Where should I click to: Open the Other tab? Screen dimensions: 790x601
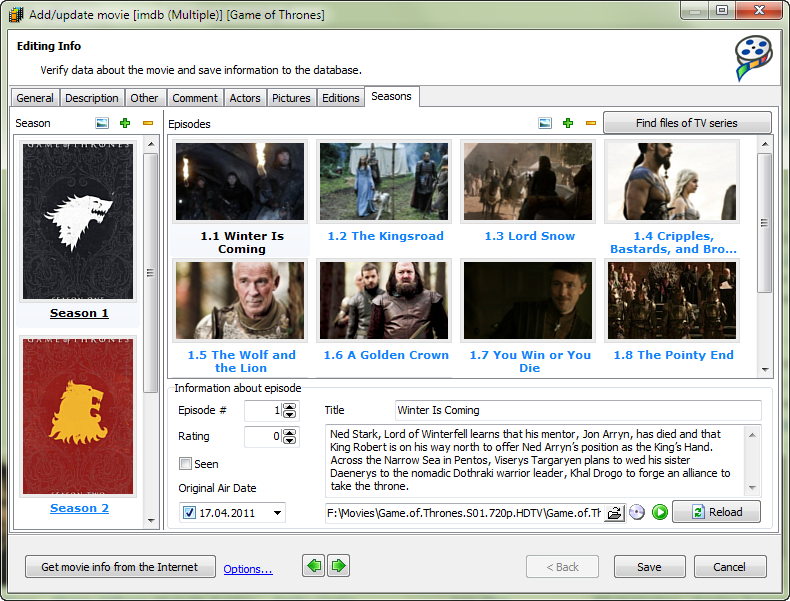click(x=144, y=98)
